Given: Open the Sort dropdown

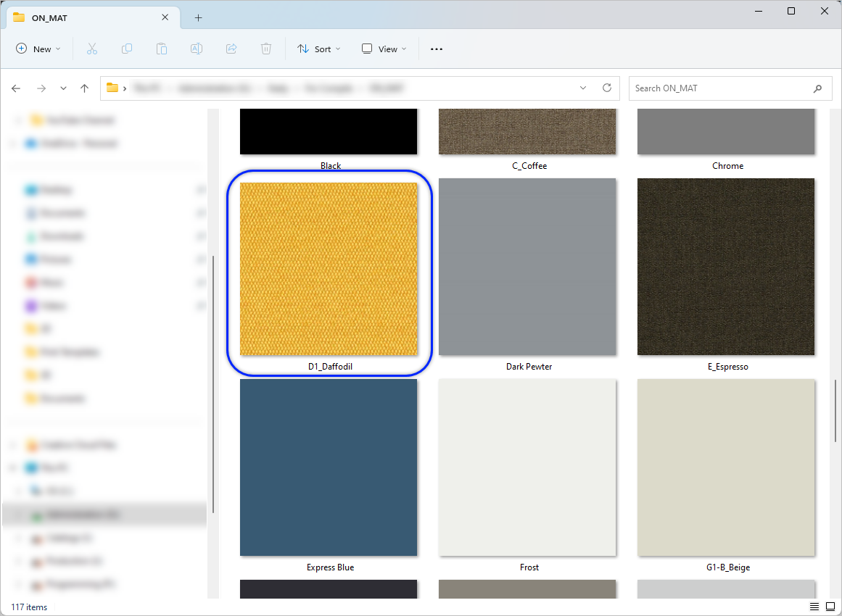Looking at the screenshot, I should tap(319, 49).
